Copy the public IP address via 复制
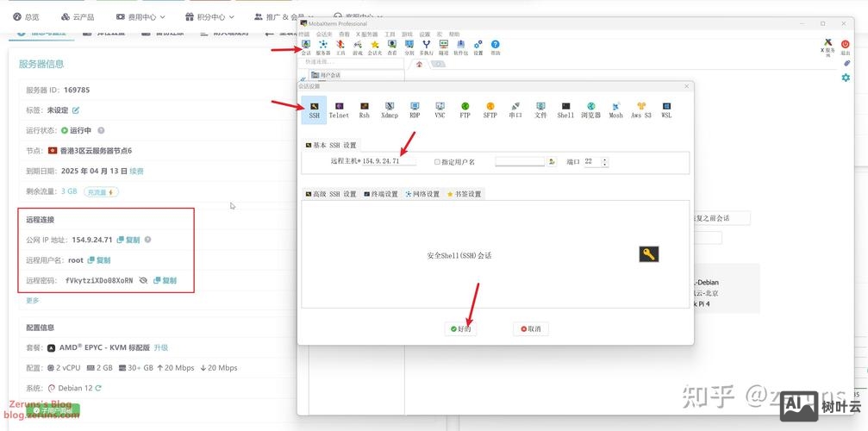 coord(128,240)
